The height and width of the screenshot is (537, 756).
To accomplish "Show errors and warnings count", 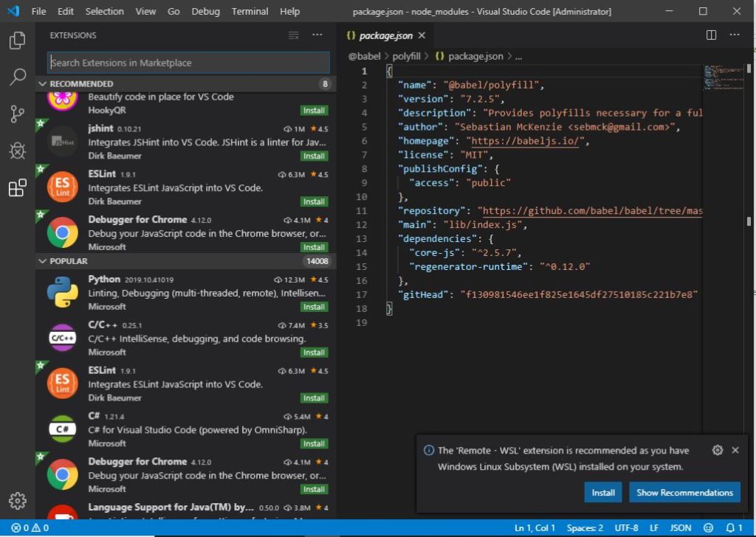I will (x=30, y=528).
